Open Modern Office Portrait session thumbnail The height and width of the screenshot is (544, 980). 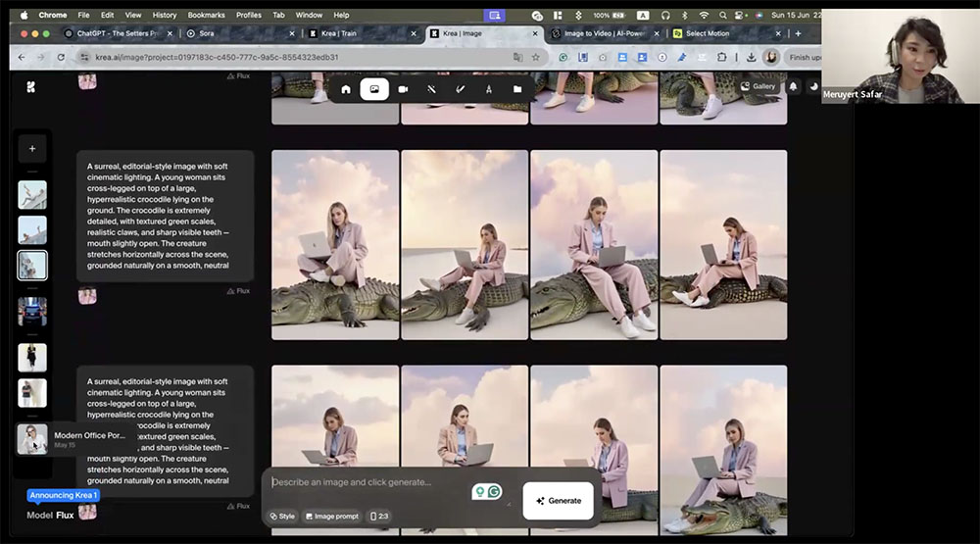click(x=32, y=438)
